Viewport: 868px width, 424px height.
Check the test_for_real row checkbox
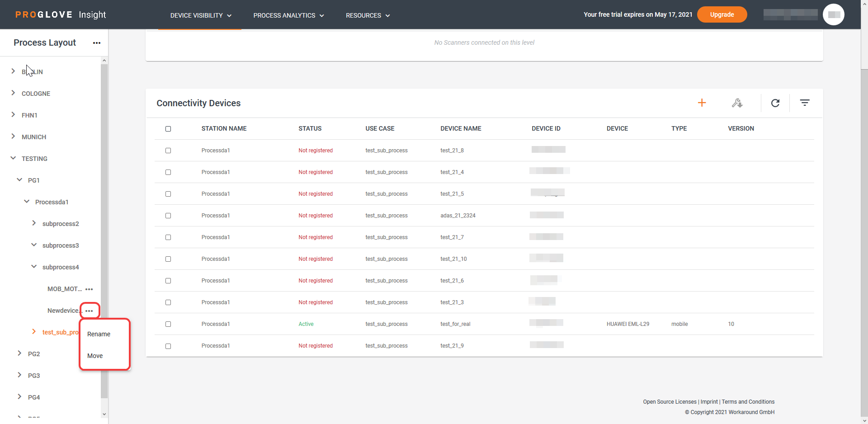point(168,324)
